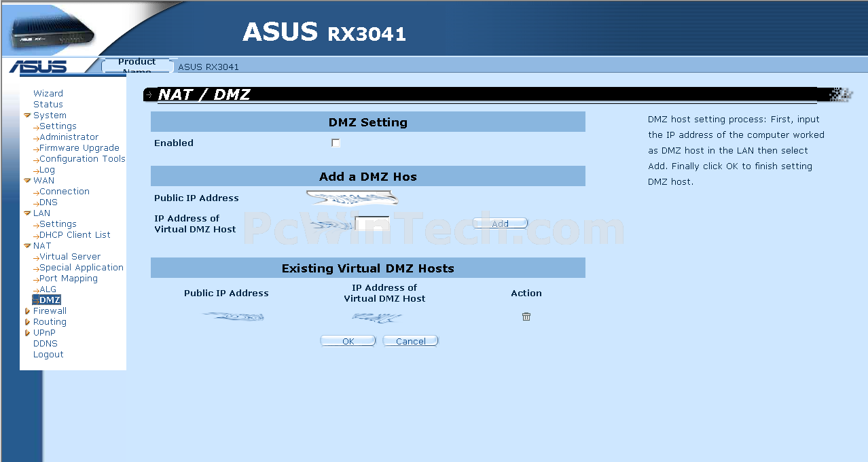868x462 pixels.
Task: Open the DDNS page
Action: (46, 344)
